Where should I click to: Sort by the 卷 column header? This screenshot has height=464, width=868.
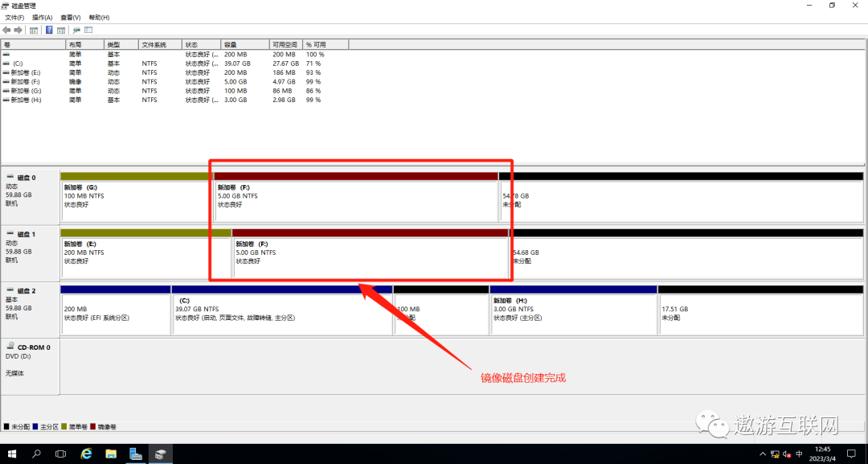(x=33, y=44)
